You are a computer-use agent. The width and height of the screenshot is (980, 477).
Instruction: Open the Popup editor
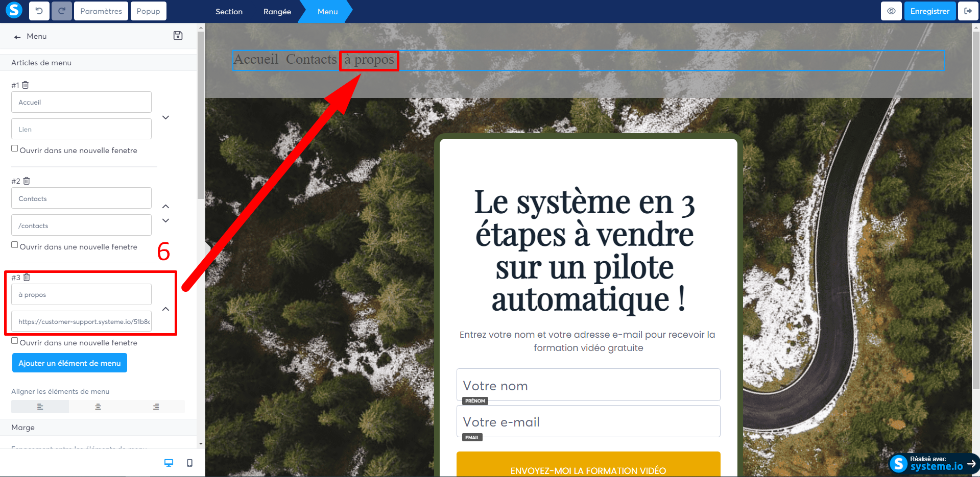tap(148, 11)
